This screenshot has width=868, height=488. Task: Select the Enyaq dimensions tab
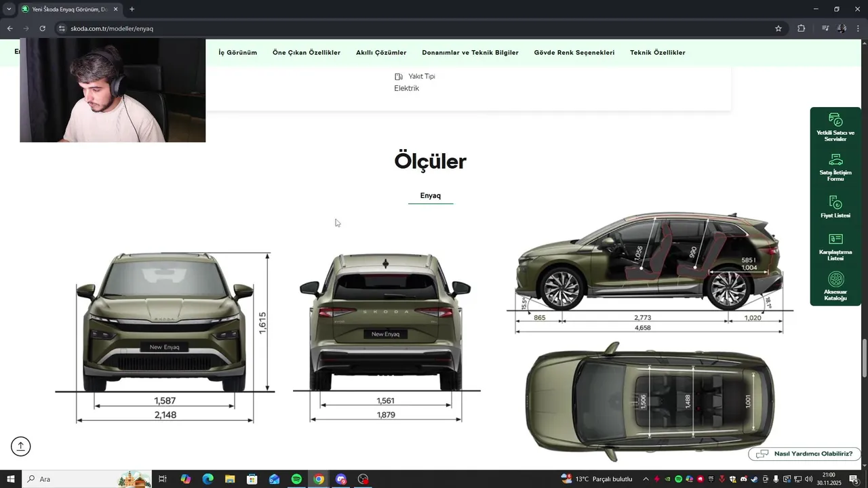(x=431, y=196)
